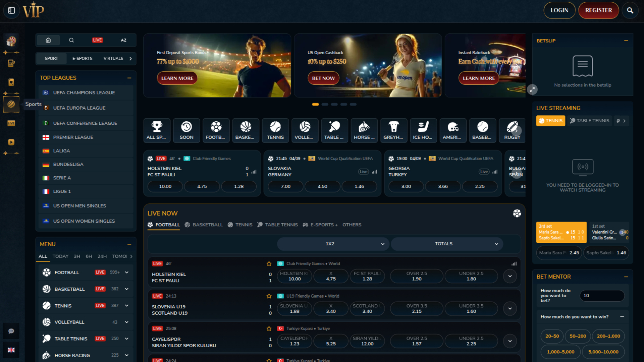Click the REGISTER button
This screenshot has height=362, width=644.
(x=598, y=10)
